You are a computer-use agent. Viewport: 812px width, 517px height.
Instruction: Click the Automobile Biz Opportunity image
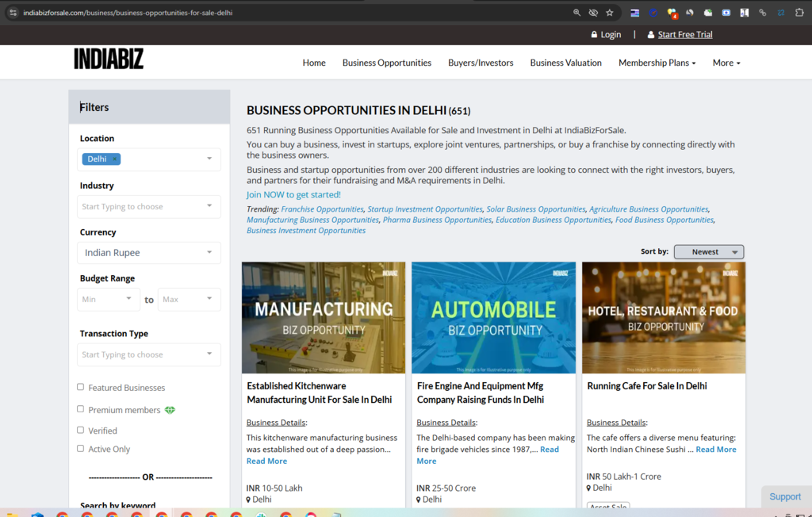point(493,317)
